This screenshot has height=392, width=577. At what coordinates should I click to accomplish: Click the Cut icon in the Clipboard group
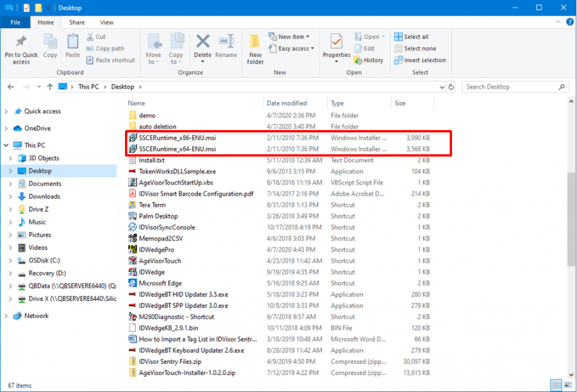92,38
